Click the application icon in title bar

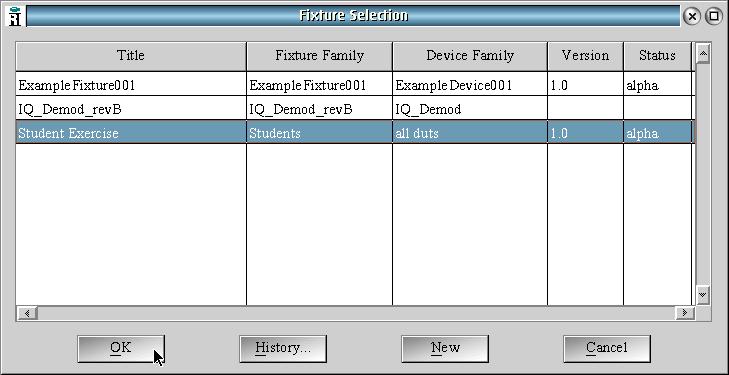click(15, 16)
